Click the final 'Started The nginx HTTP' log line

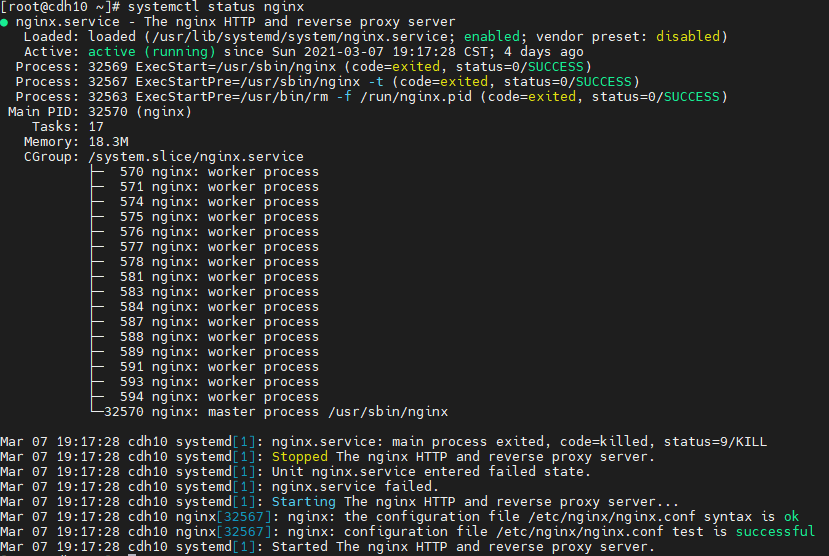tap(327, 546)
